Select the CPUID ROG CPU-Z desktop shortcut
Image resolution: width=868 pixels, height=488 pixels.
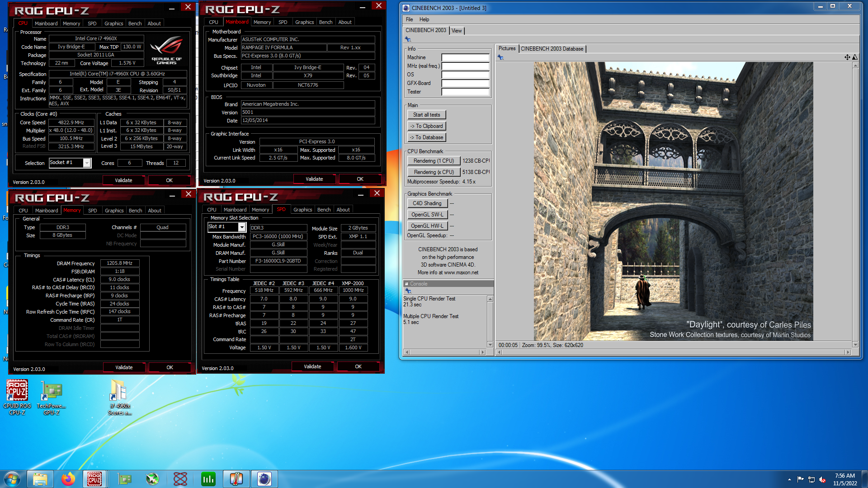click(17, 398)
